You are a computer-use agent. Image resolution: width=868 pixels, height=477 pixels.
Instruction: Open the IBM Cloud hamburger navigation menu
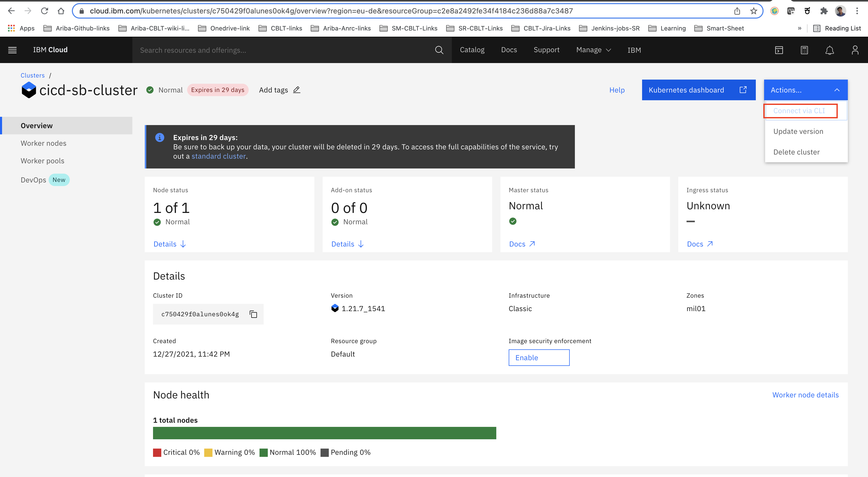pyautogui.click(x=12, y=50)
